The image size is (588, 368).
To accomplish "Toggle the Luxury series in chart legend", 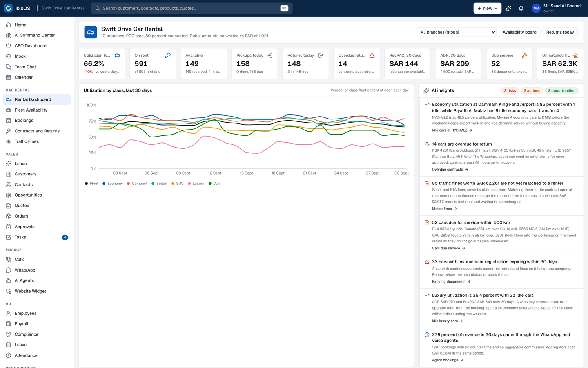I will (x=196, y=184).
